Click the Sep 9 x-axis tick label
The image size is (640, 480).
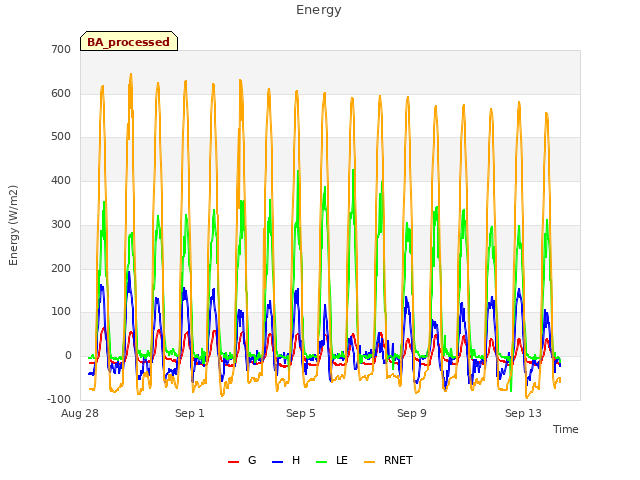[x=412, y=413]
